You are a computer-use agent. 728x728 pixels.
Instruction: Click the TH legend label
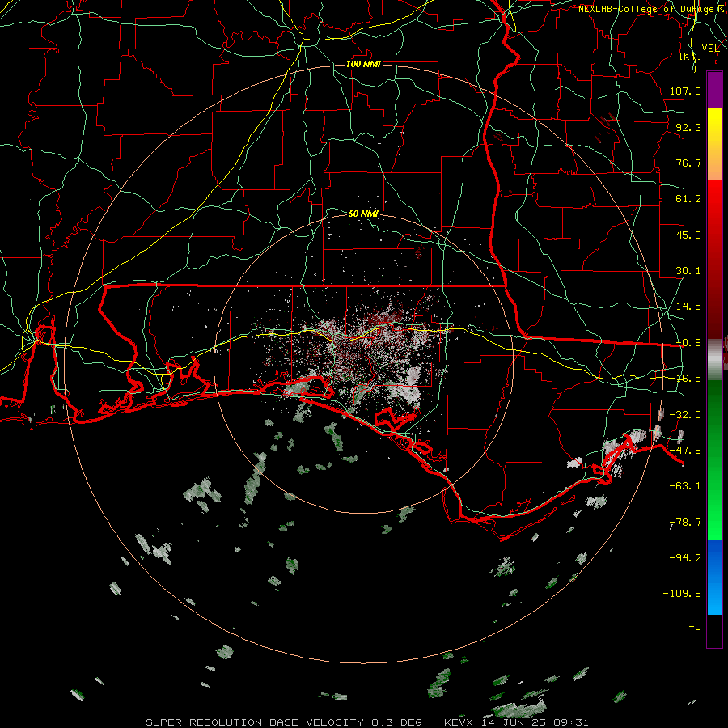point(695,630)
